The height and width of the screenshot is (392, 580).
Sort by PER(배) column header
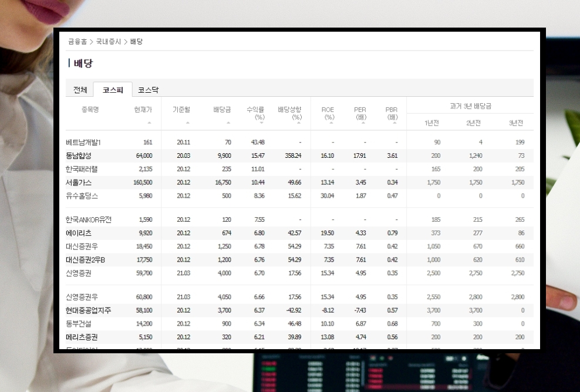(360, 113)
